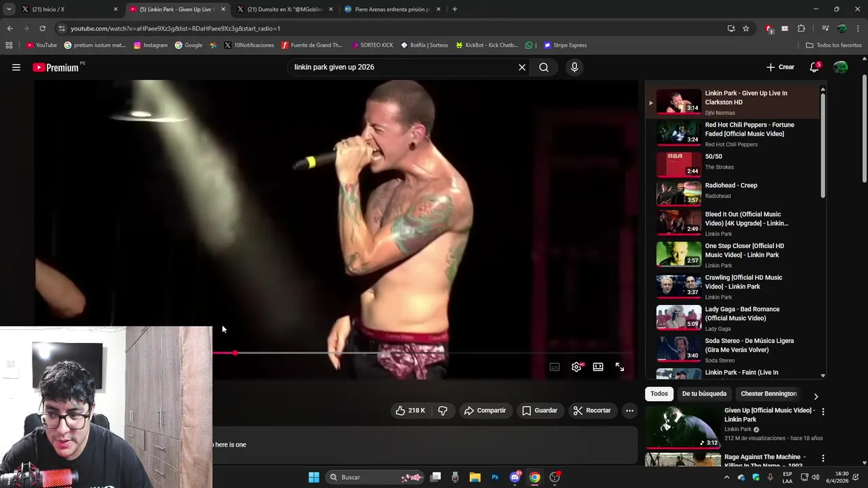Open Lady Gaga - Bad Romance entry
This screenshot has height=488, width=868.
tap(732, 319)
